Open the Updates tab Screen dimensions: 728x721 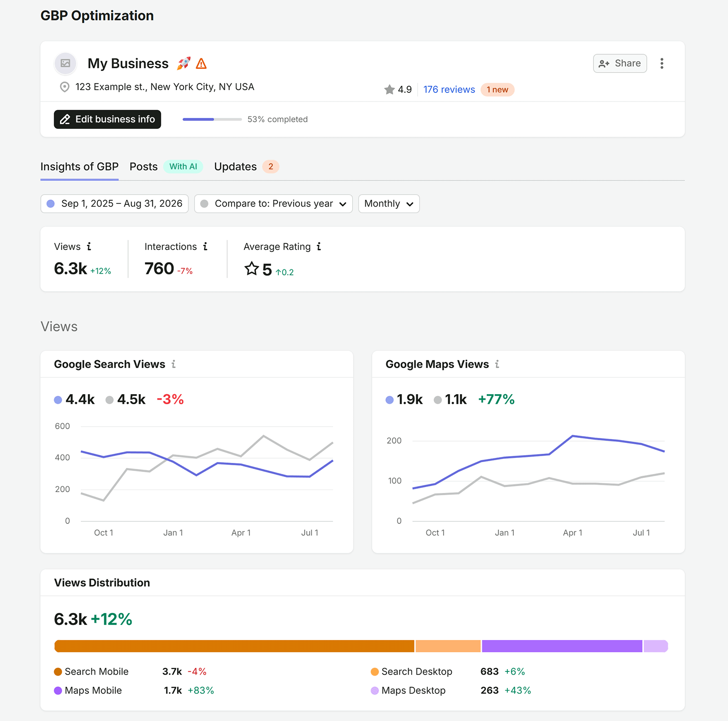235,167
